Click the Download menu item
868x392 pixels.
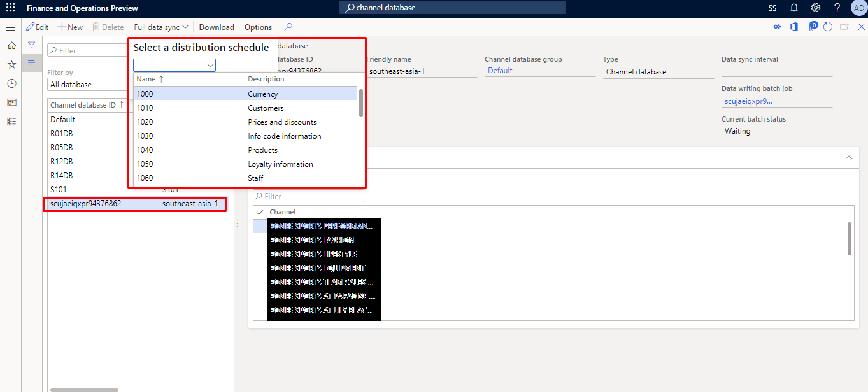(x=217, y=27)
